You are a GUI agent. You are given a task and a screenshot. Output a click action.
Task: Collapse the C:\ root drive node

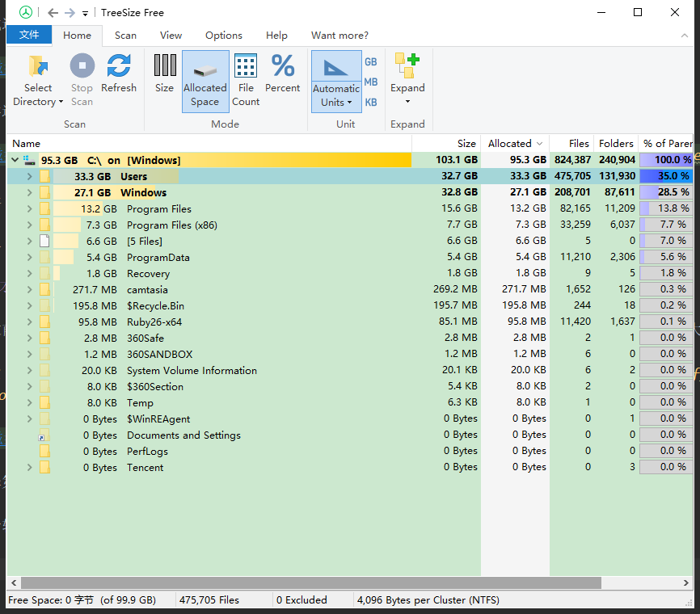[x=15, y=160]
